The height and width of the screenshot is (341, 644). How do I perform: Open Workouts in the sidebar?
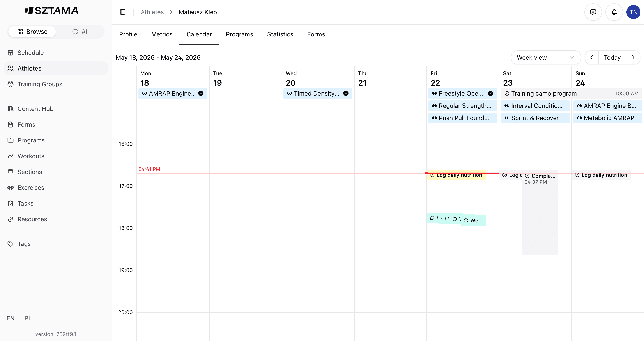[x=56, y=156]
